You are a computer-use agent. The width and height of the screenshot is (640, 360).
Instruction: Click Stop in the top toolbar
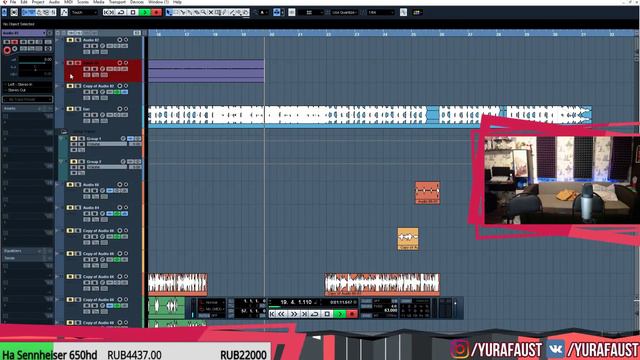pos(133,13)
